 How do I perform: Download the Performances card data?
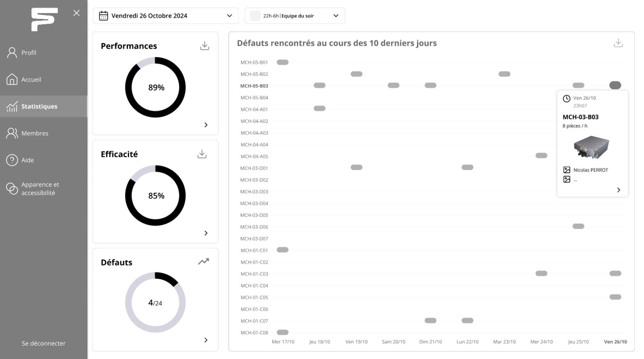pos(204,46)
